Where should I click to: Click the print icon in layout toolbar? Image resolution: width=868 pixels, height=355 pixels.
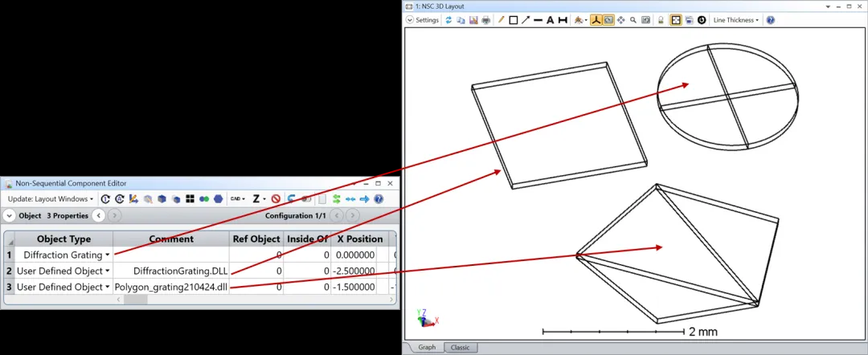[x=485, y=20]
